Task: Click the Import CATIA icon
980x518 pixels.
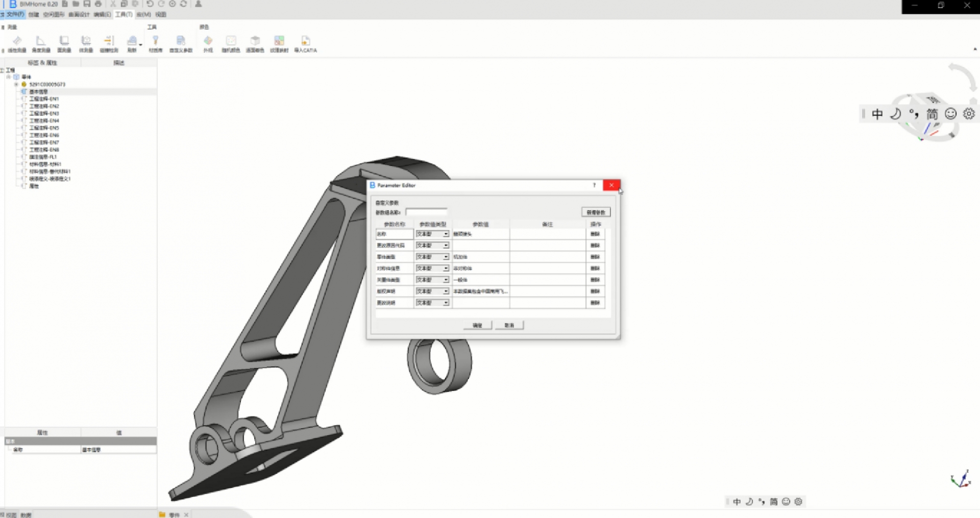Action: coord(305,42)
